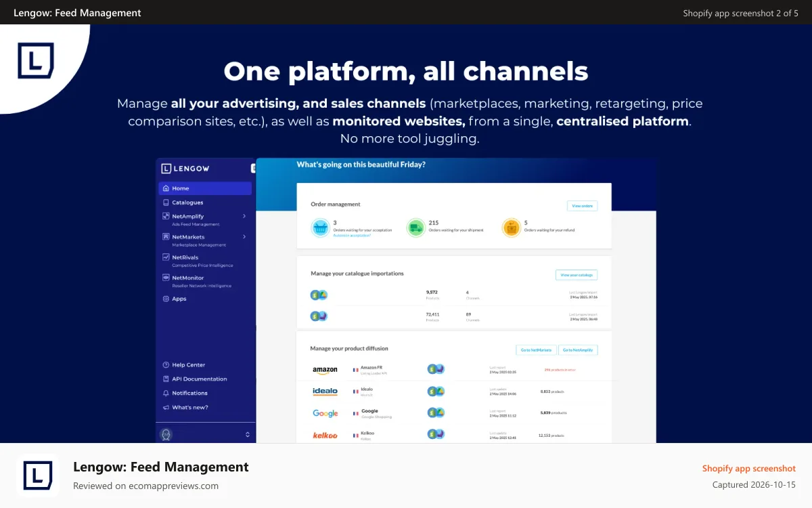Click the NetRivals chart icon
The width and height of the screenshot is (812, 508).
coord(166,257)
